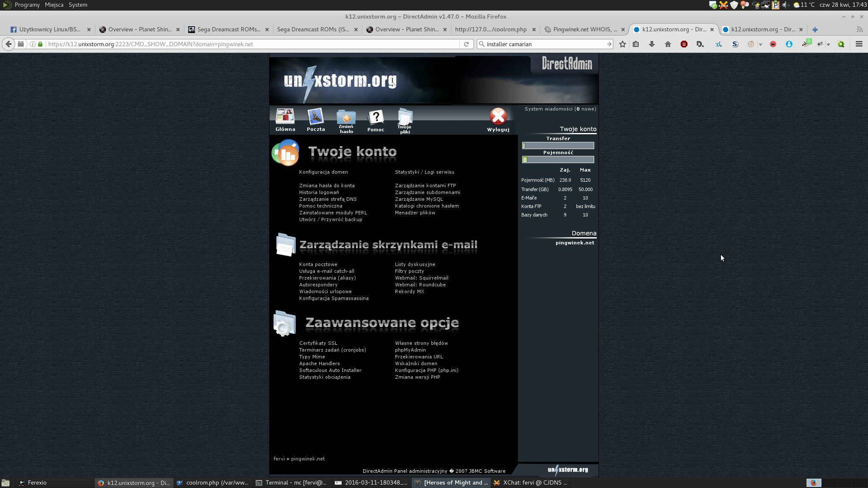Open Zarządzanie MySQL link
Screen dimensions: 868x488
point(419,199)
